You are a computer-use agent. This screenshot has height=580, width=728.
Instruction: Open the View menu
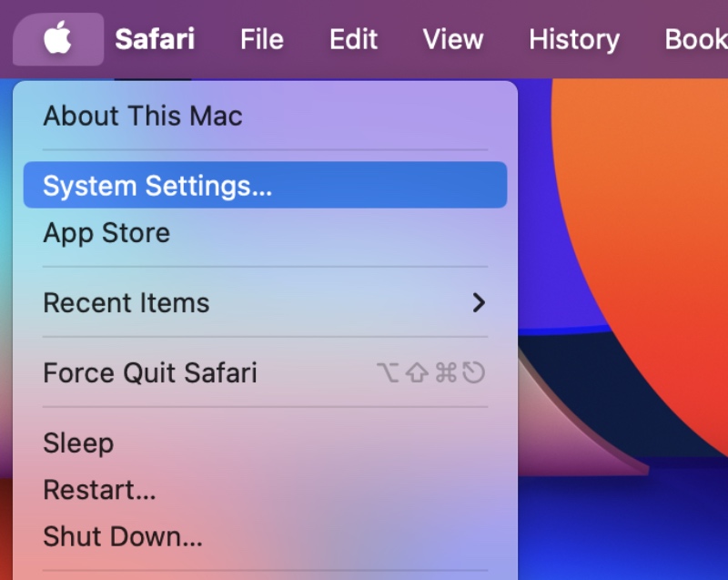[452, 39]
